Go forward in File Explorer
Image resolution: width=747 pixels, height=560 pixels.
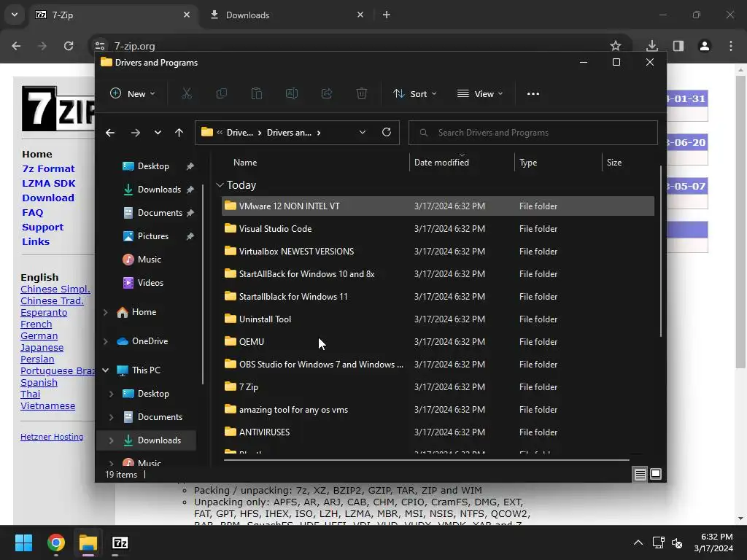click(x=135, y=133)
